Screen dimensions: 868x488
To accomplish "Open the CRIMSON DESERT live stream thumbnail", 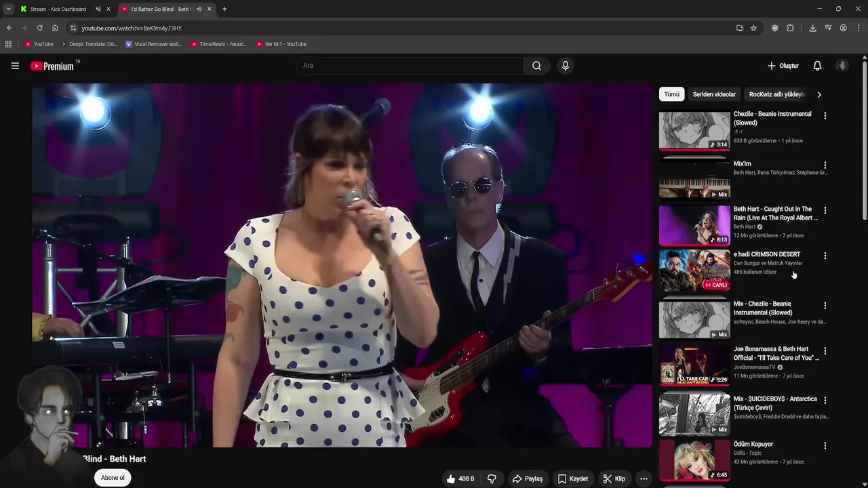I will point(694,270).
